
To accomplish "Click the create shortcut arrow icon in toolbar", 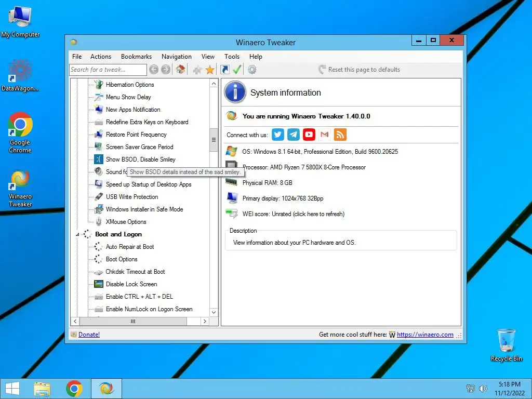I will (x=225, y=70).
